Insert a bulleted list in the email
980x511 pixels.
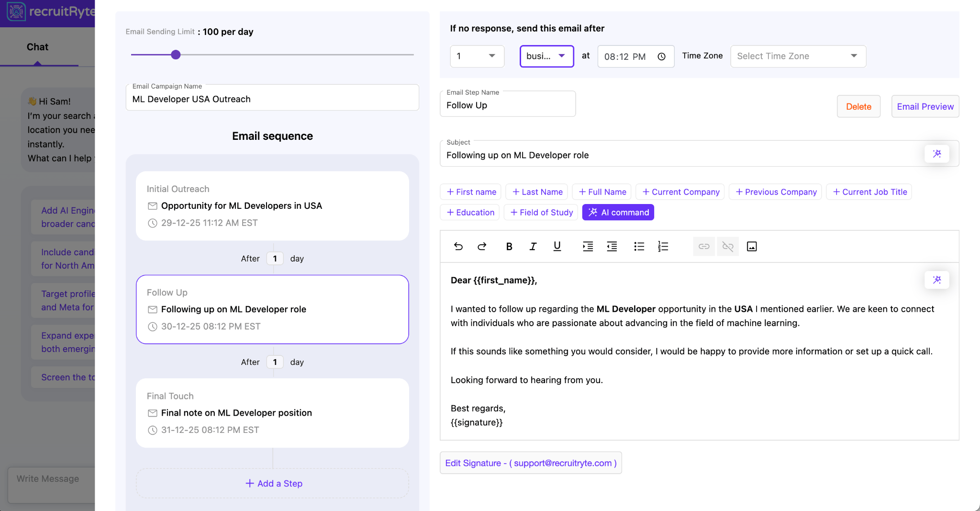coord(639,246)
